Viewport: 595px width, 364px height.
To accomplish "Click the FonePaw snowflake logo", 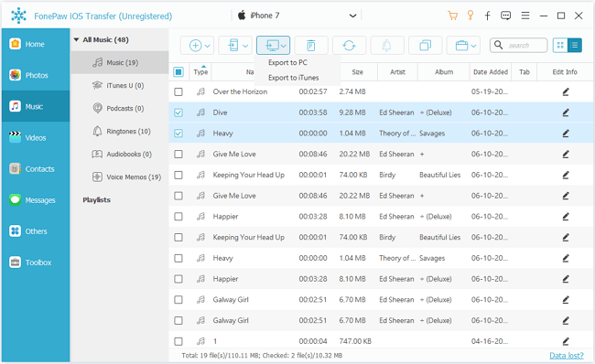I will (x=18, y=16).
